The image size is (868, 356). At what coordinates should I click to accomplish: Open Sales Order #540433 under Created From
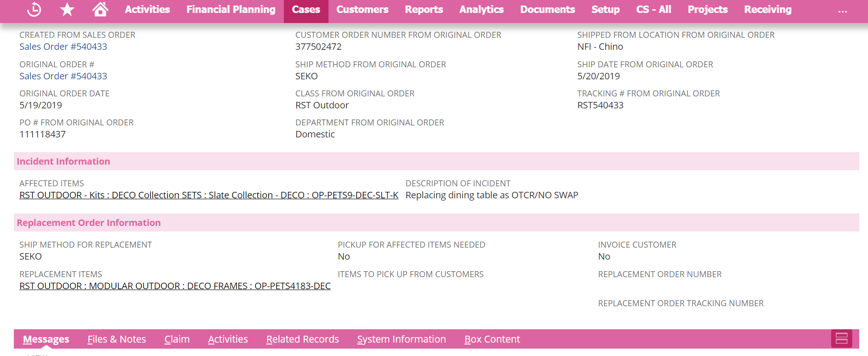(x=63, y=47)
